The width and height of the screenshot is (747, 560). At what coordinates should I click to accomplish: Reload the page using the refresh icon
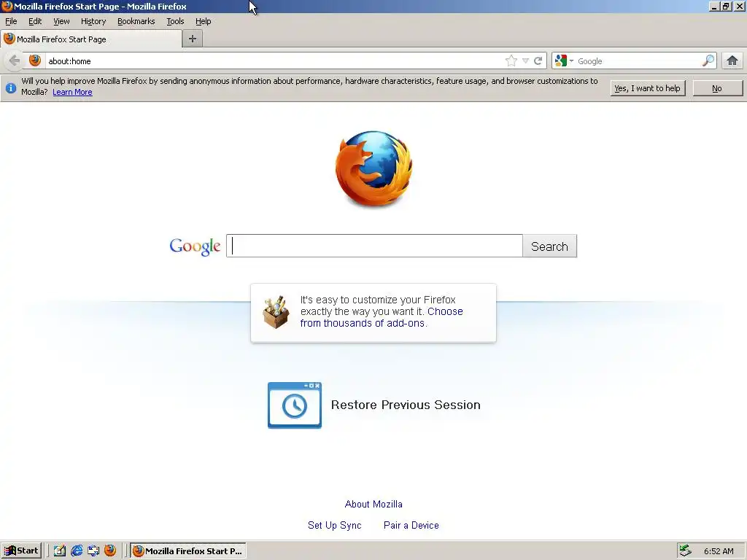coord(538,61)
